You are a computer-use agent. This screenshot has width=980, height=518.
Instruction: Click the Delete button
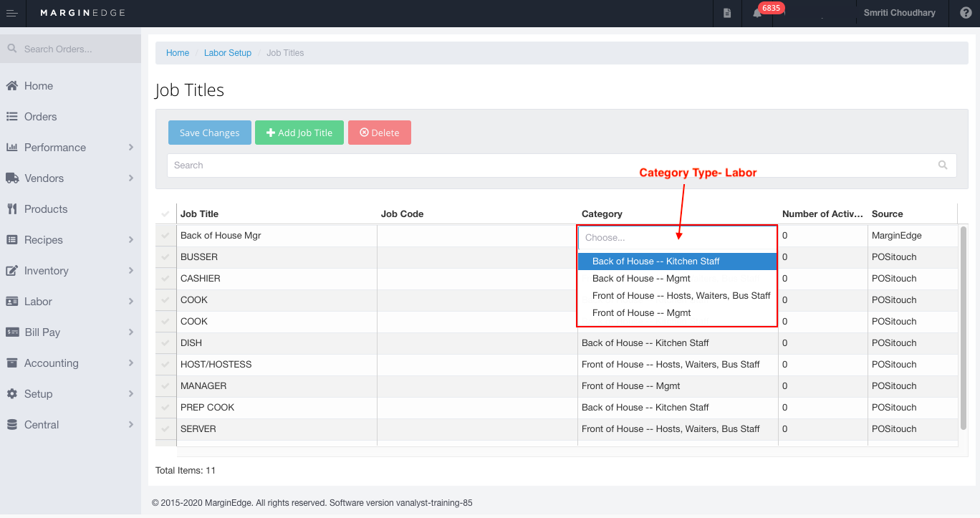pyautogui.click(x=380, y=133)
